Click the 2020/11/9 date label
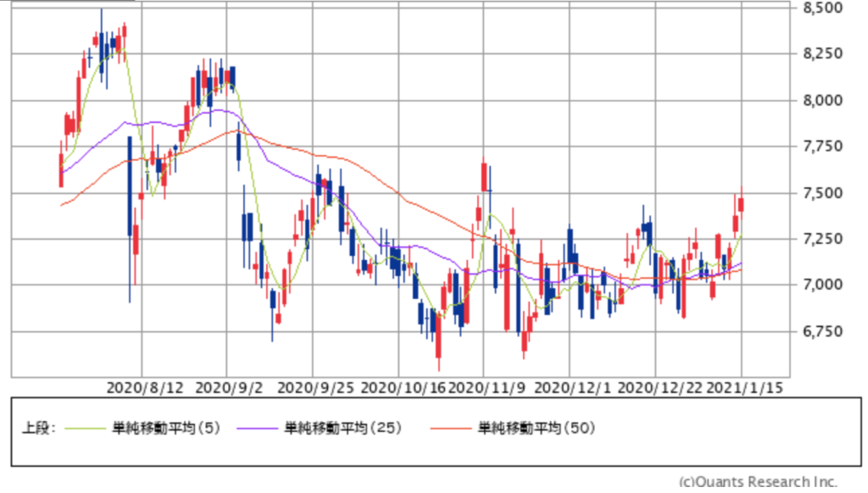The width and height of the screenshot is (868, 493). pos(486,387)
